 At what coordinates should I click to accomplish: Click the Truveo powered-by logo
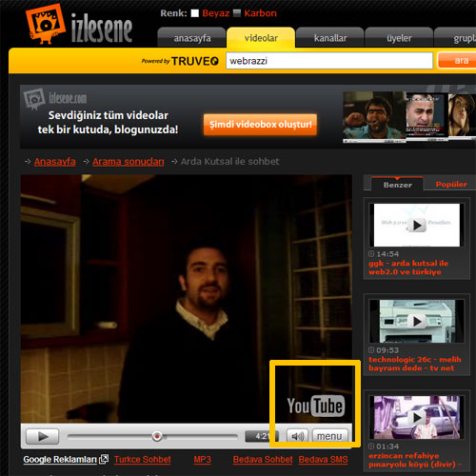(x=180, y=61)
